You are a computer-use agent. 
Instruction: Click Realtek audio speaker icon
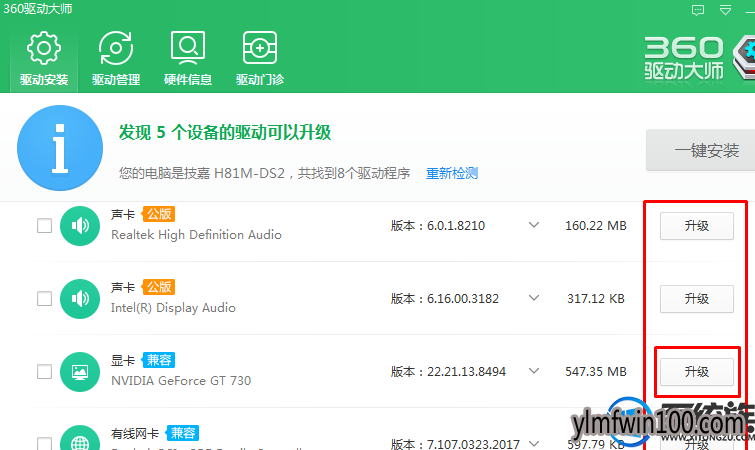point(80,226)
